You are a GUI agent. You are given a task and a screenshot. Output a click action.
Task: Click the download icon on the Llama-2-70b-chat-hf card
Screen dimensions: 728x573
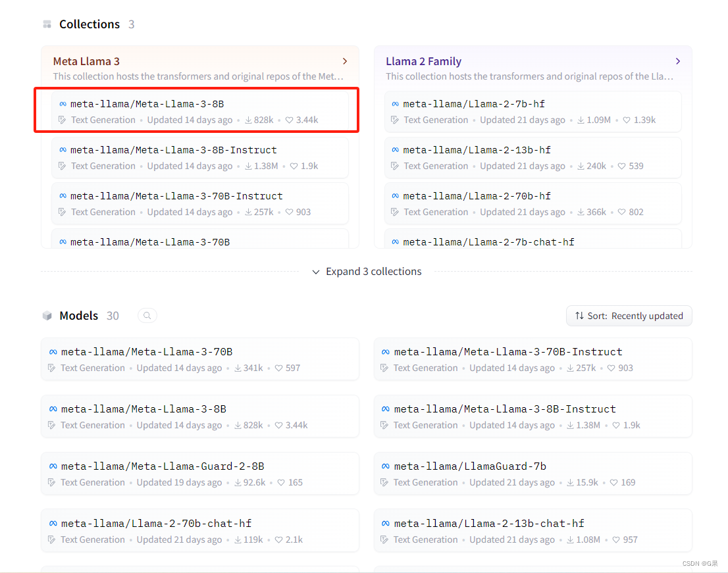click(238, 539)
